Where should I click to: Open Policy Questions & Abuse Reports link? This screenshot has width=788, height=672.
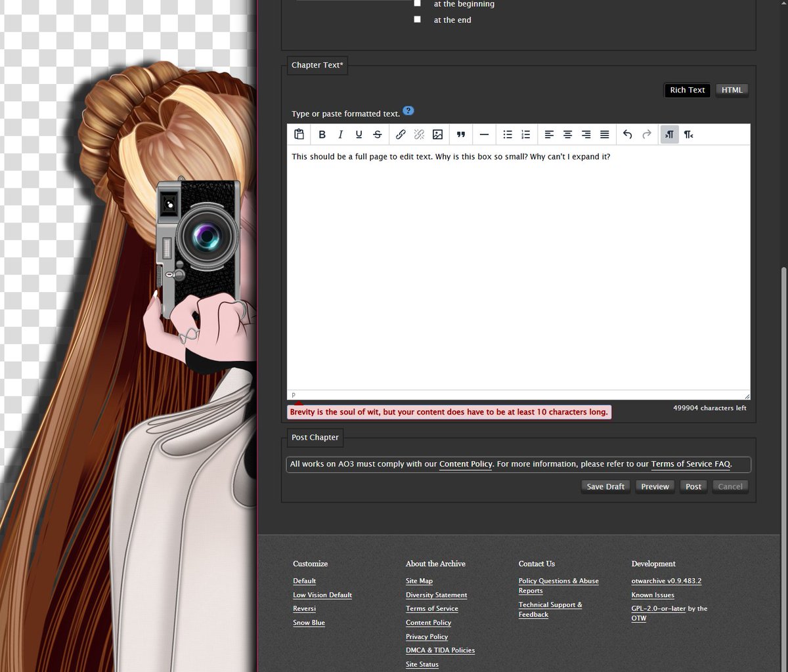pyautogui.click(x=559, y=586)
